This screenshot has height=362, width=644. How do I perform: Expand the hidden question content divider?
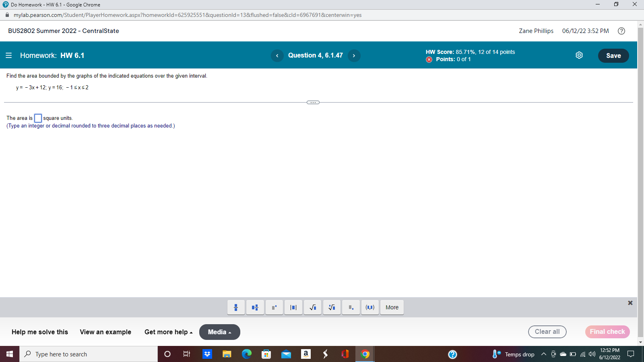tap(313, 102)
